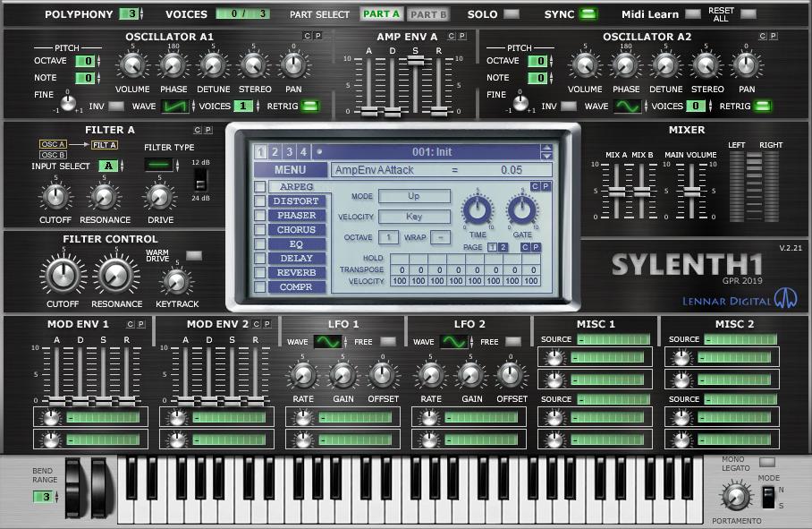This screenshot has width=812, height=529.
Task: Click the Phaser effect button
Action: pos(296,215)
